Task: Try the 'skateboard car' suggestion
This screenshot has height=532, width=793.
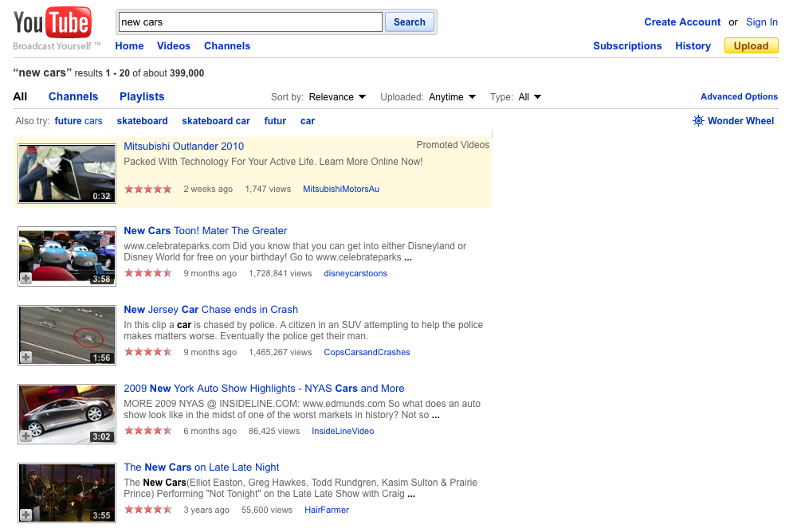Action: [216, 121]
